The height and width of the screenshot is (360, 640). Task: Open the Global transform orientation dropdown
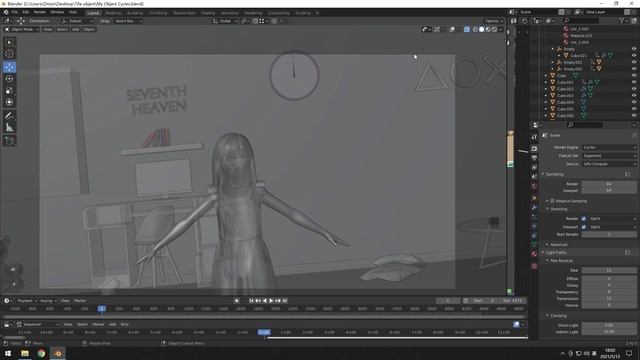coord(224,21)
